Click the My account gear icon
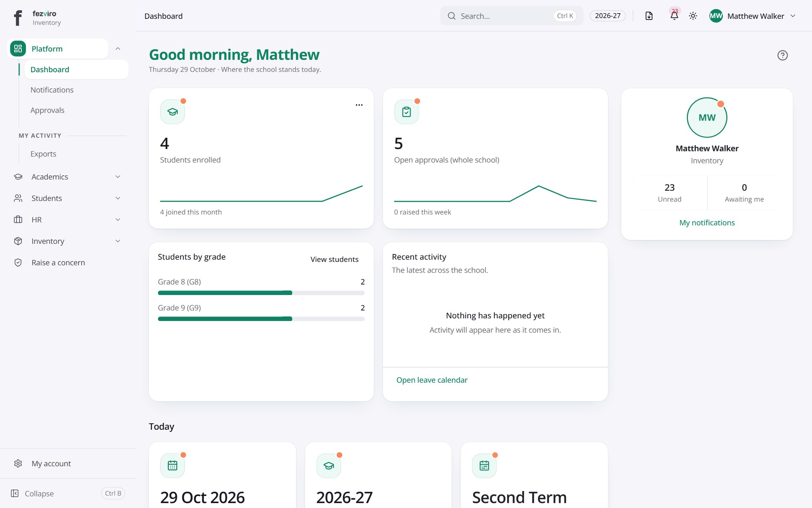812x508 pixels. click(x=18, y=464)
